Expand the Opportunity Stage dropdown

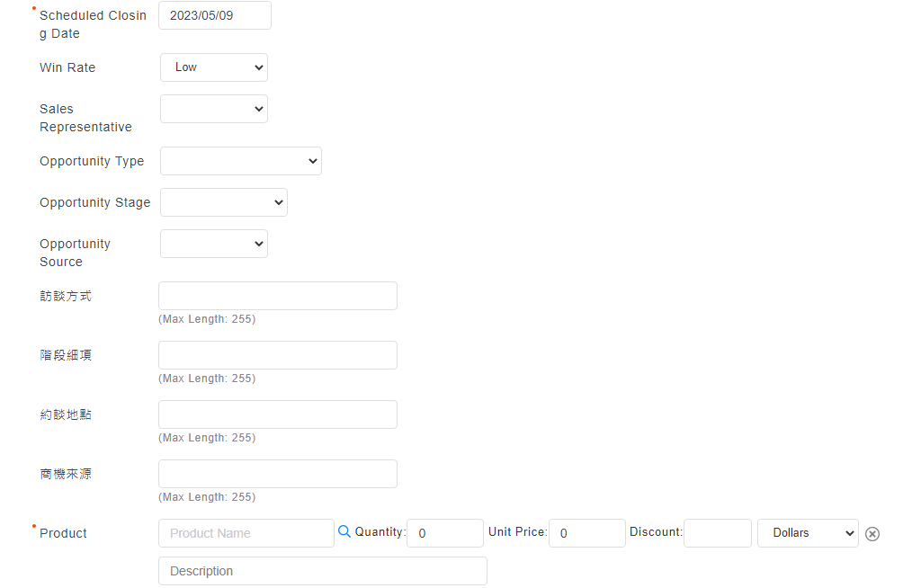224,202
